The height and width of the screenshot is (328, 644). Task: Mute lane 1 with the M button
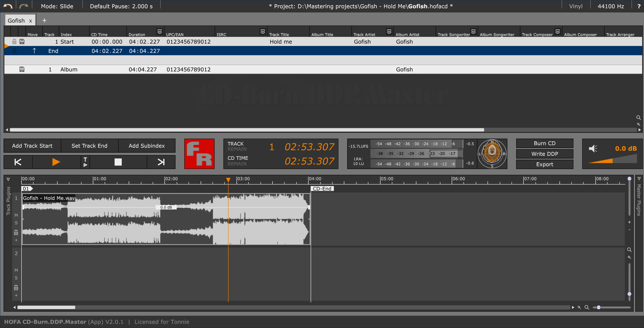(16, 215)
